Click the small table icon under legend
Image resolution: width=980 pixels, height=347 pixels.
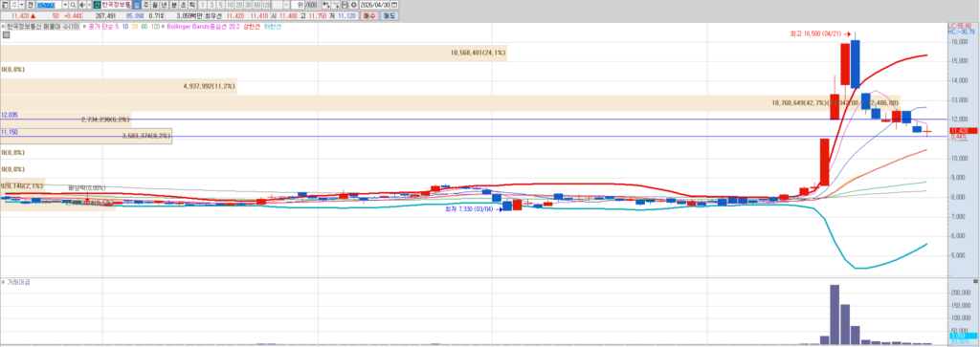point(6,35)
